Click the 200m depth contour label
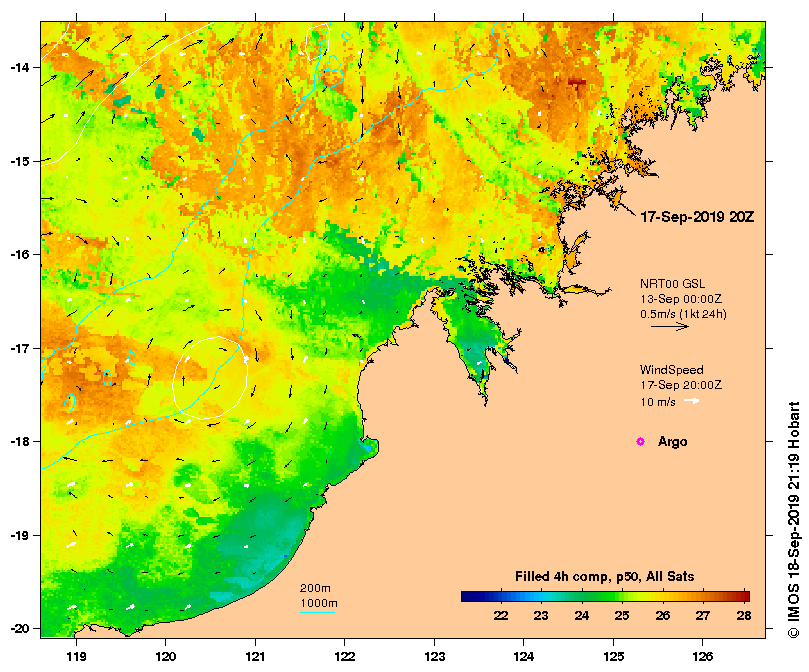Screen dimensions: 809x672 point(315,588)
